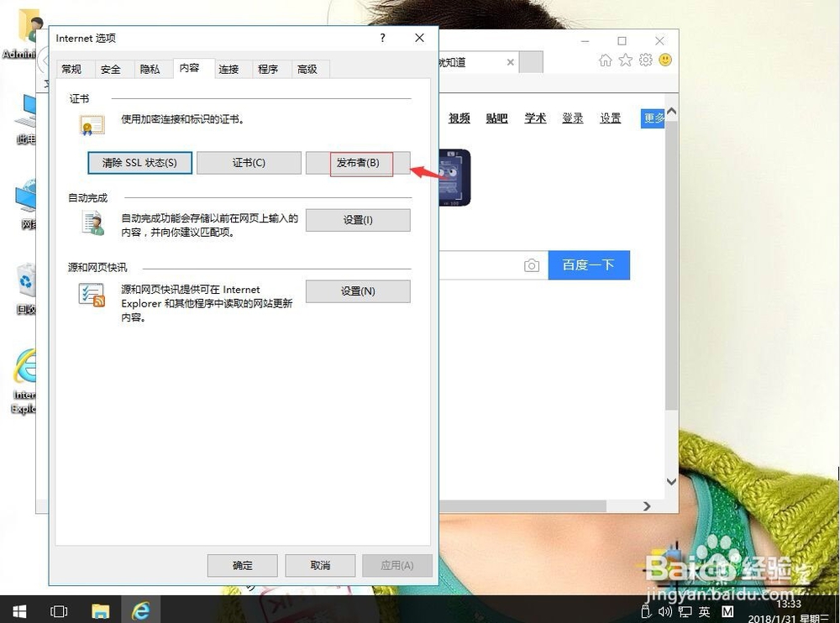Image resolution: width=840 pixels, height=623 pixels.
Task: Open the 视频 link on Baidu page
Action: point(459,118)
